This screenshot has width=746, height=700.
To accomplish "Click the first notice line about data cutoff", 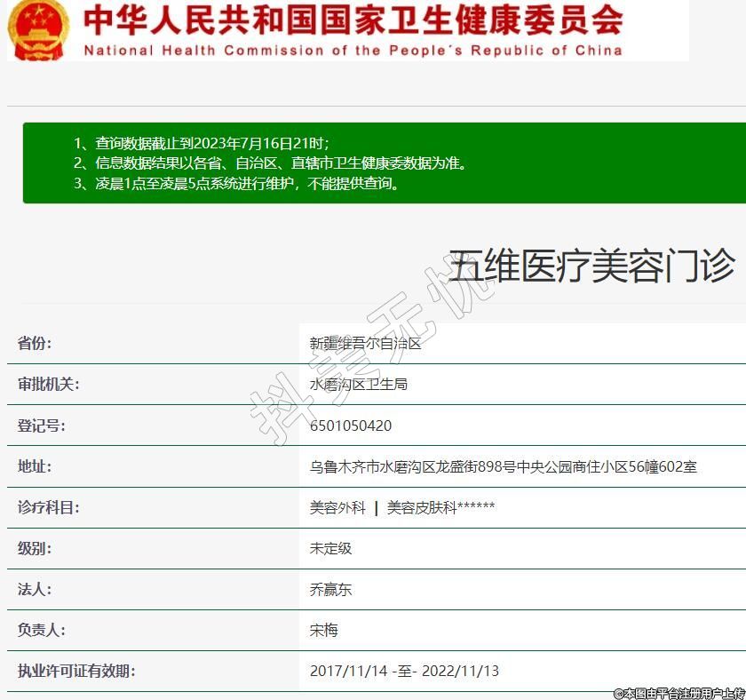I will 201,143.
